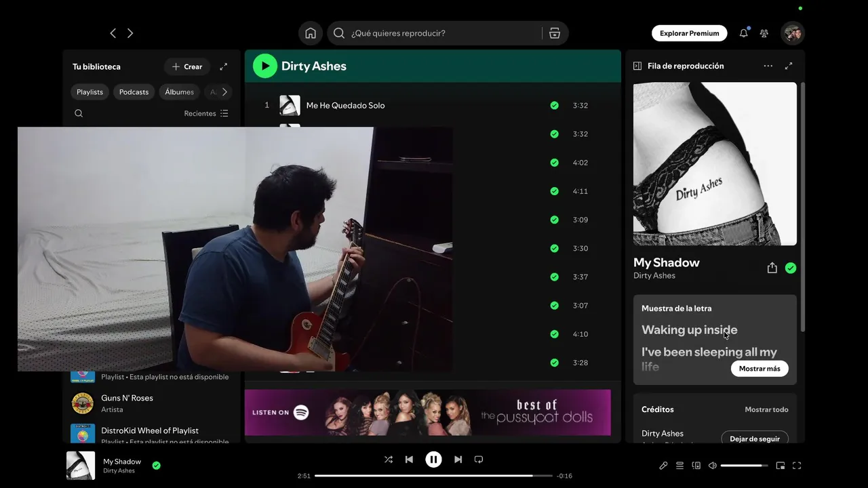This screenshot has height=488, width=868.
Task: Toggle saved check for Me He Quedado Solo
Action: [555, 105]
